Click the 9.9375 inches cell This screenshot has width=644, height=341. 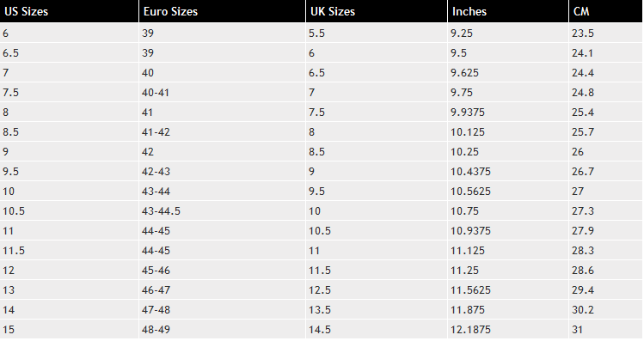(x=508, y=112)
